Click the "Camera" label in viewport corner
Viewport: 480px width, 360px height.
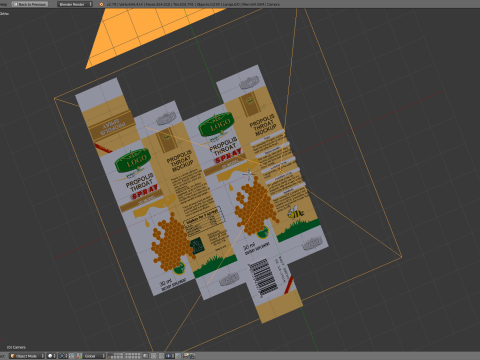16,347
